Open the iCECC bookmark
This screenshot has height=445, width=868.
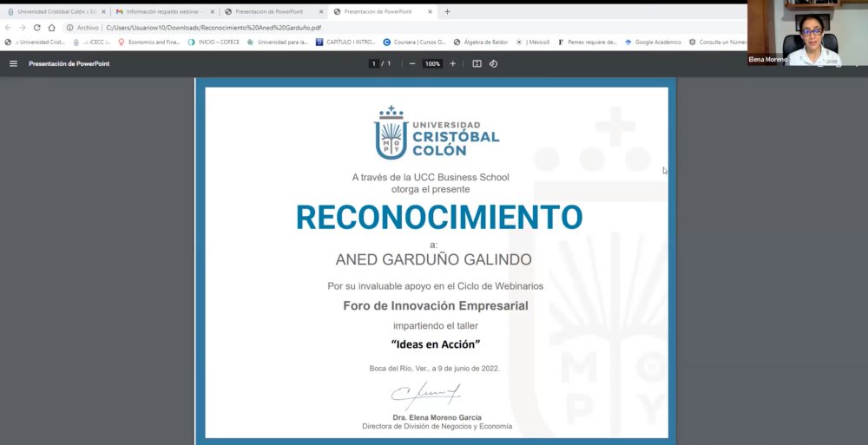tap(92, 42)
